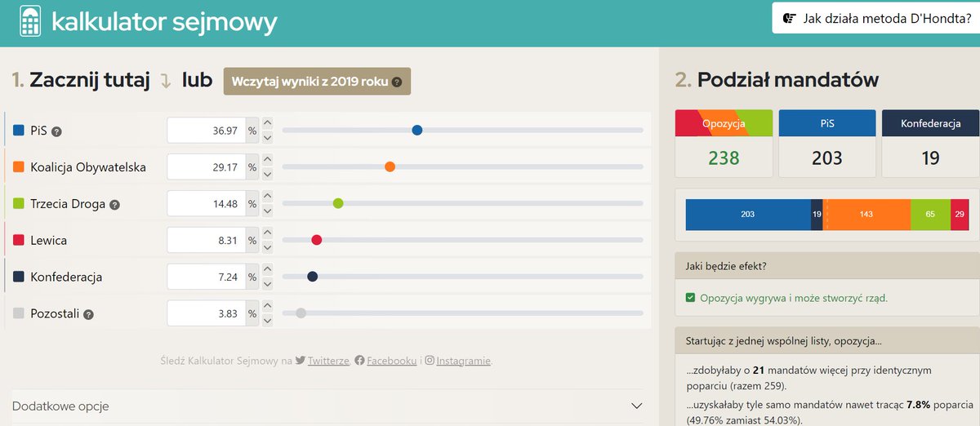This screenshot has height=426, width=980.
Task: Click the Opozycja wygrywa result text
Action: (x=794, y=298)
